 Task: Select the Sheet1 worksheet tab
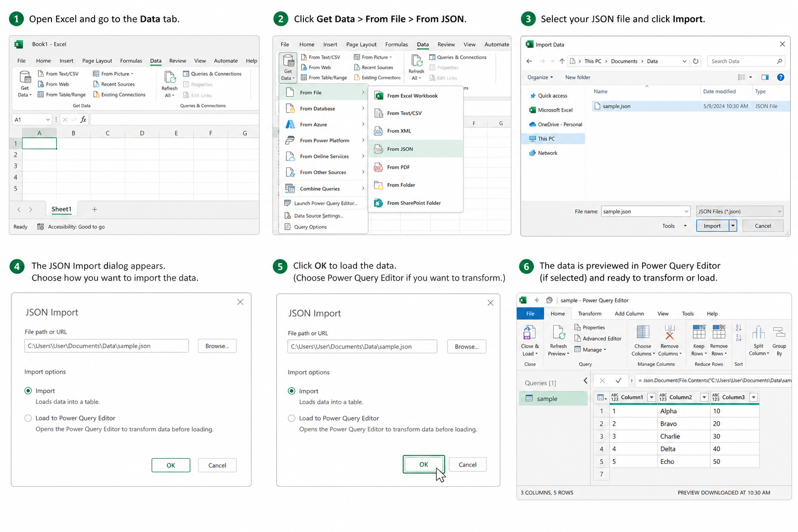pyautogui.click(x=61, y=209)
